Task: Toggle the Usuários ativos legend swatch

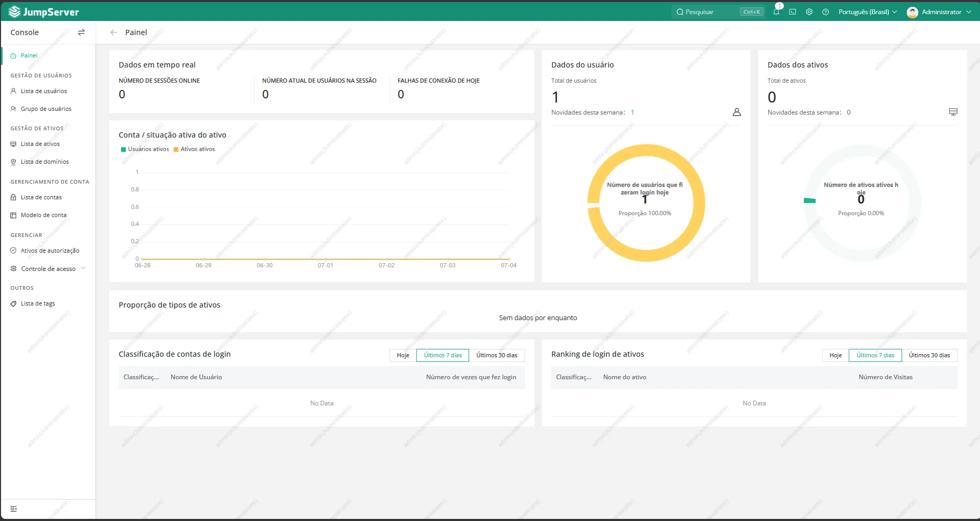Action: click(123, 150)
